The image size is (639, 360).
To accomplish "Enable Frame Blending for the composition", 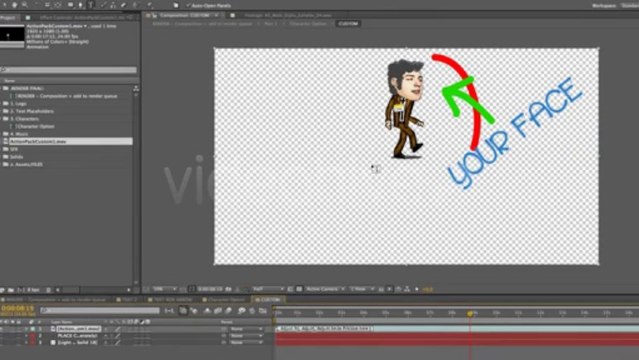I will click(x=218, y=311).
